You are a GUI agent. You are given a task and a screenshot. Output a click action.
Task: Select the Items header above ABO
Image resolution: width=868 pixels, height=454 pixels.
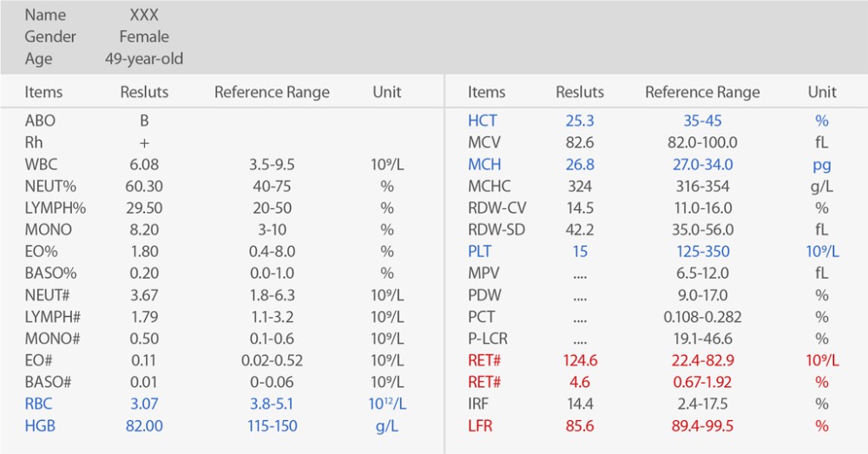(43, 92)
